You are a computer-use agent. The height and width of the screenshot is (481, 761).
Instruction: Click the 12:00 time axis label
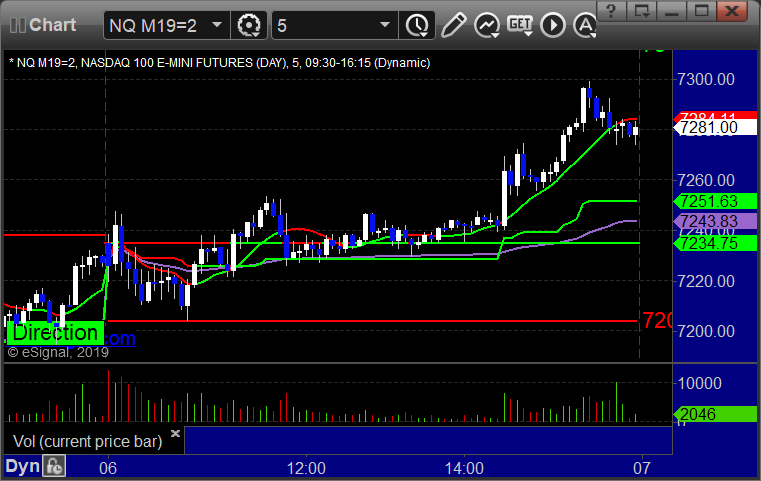(x=306, y=468)
